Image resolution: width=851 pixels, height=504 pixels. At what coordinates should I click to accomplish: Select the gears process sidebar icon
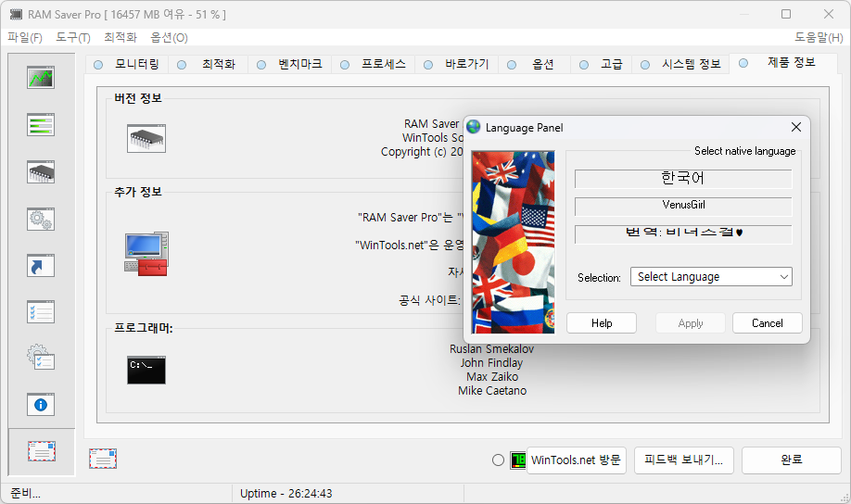[41, 220]
